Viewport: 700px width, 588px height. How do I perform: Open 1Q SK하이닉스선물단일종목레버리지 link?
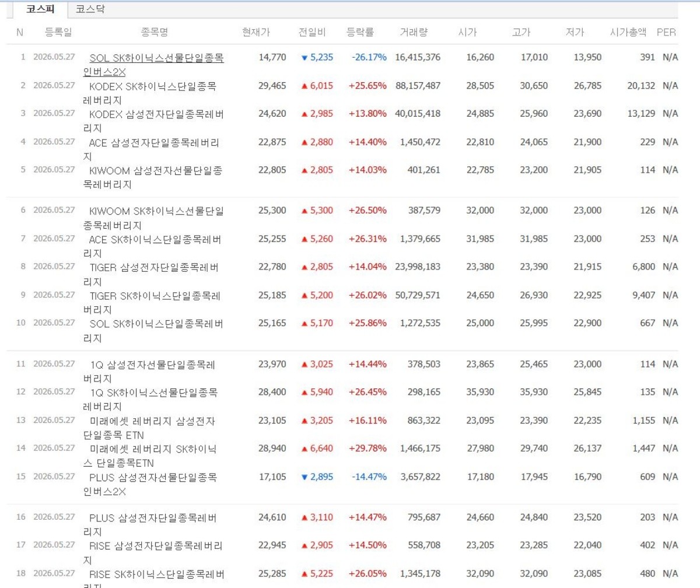(150, 399)
